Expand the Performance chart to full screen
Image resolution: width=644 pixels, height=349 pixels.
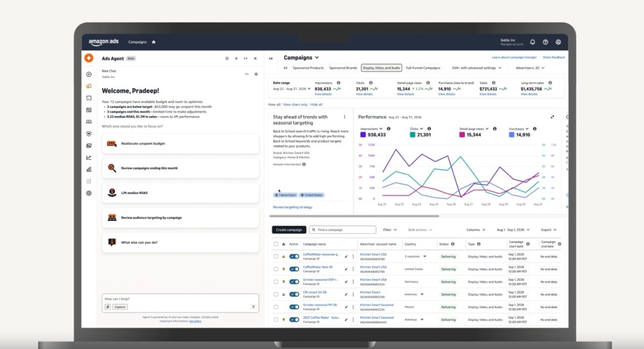pos(552,117)
